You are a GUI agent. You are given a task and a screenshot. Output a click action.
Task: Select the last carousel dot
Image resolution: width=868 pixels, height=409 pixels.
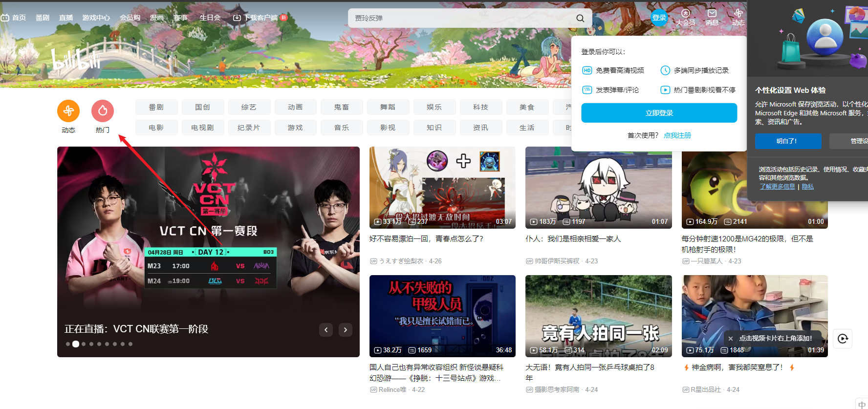[130, 344]
